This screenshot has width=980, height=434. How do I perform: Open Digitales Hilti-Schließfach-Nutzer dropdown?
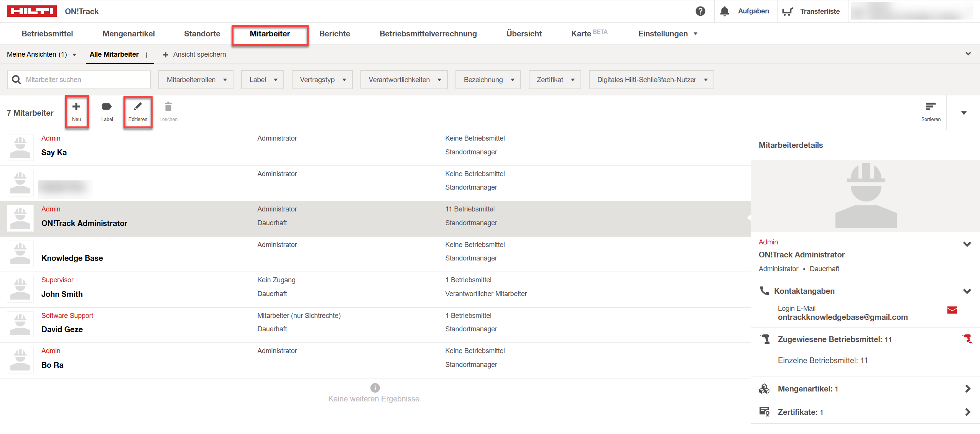tap(651, 80)
